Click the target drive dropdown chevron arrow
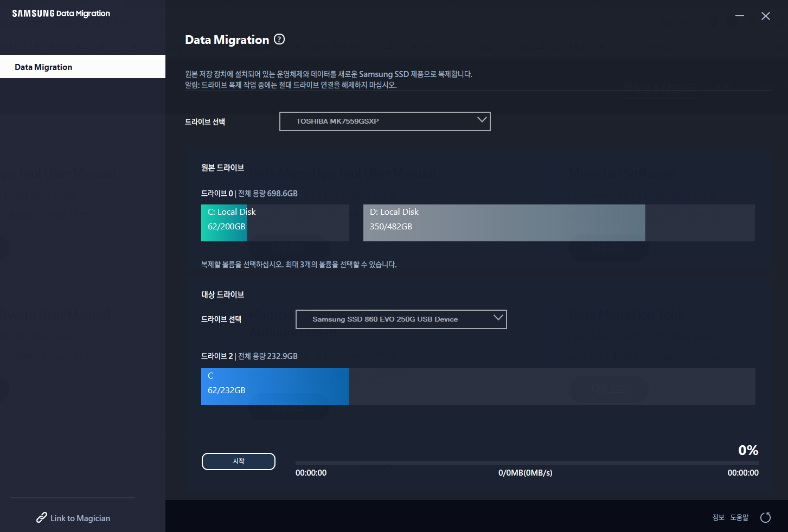 click(x=498, y=318)
